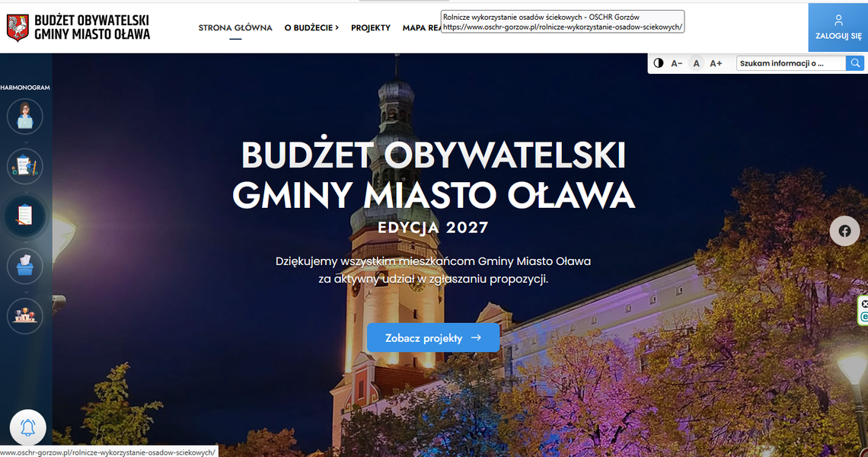
Task: Open the trophies podium results schedule step
Action: tap(25, 316)
